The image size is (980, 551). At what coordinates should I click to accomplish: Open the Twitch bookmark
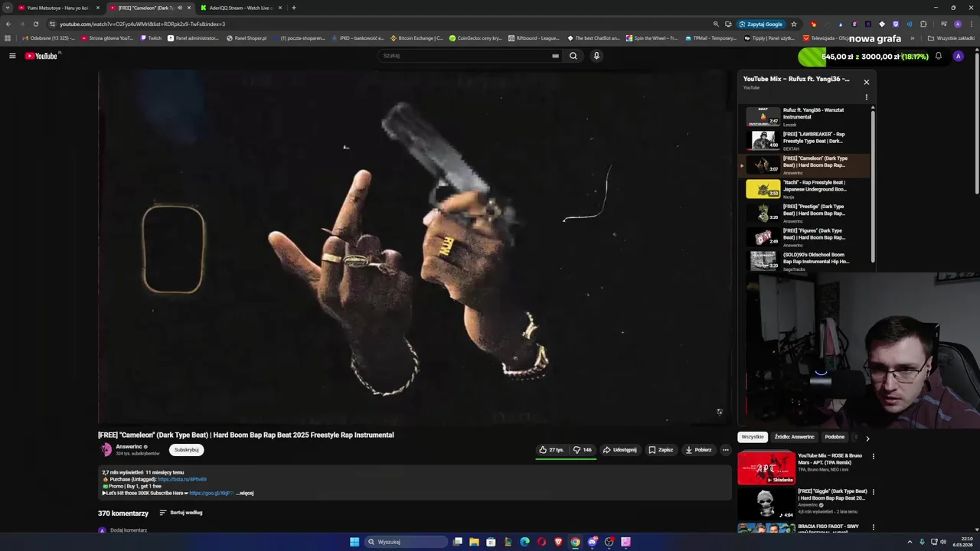pyautogui.click(x=151, y=38)
